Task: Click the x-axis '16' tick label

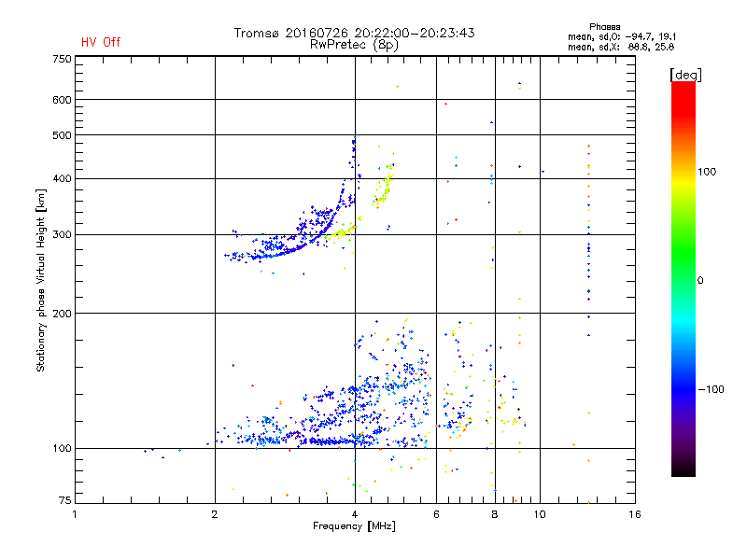Action: (x=635, y=514)
